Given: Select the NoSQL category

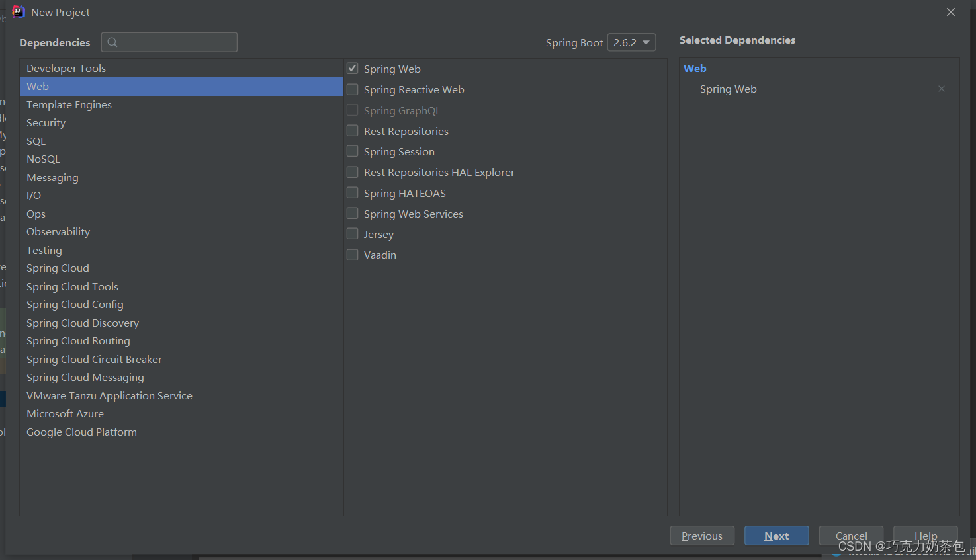Looking at the screenshot, I should [x=43, y=159].
